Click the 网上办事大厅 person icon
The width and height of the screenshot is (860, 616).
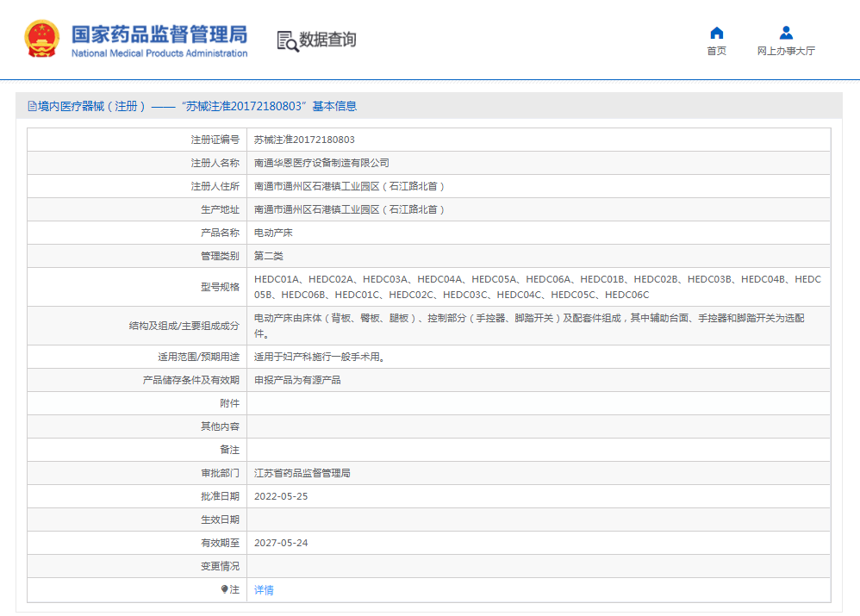pyautogui.click(x=786, y=33)
